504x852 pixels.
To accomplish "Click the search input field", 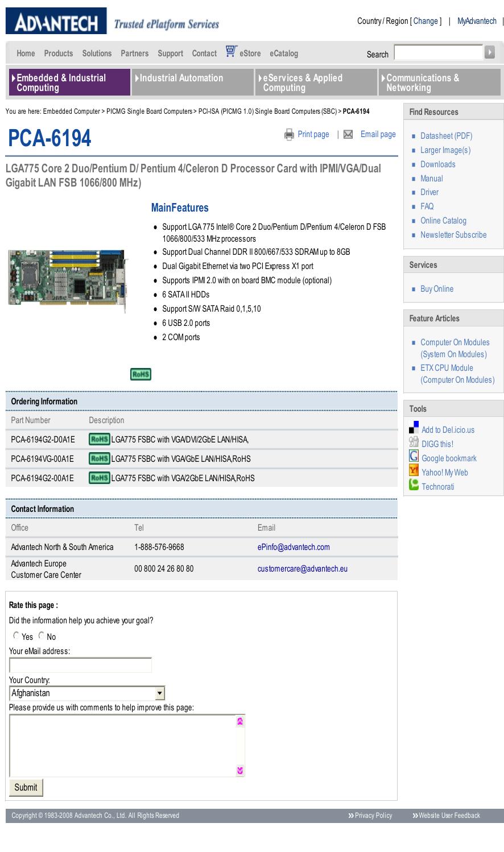I will 439,53.
